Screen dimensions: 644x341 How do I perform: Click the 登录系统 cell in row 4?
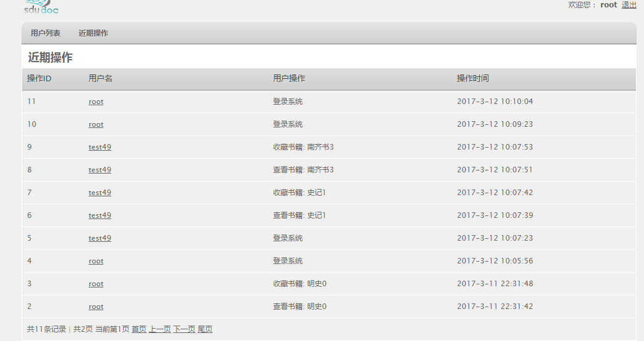288,261
